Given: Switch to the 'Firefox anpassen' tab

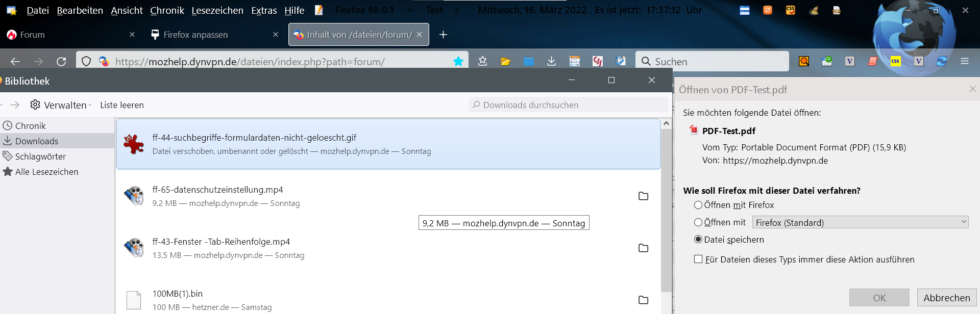Looking at the screenshot, I should (195, 35).
